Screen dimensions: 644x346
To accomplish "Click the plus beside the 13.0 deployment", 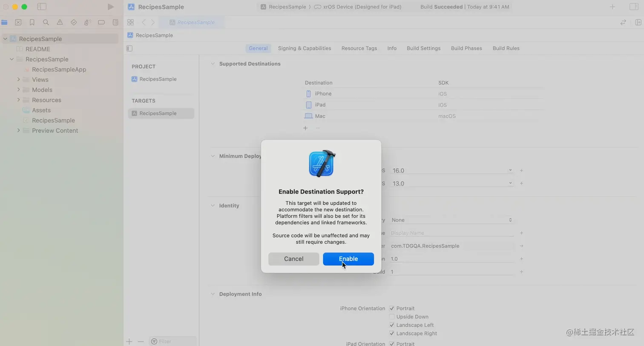I will (x=521, y=183).
